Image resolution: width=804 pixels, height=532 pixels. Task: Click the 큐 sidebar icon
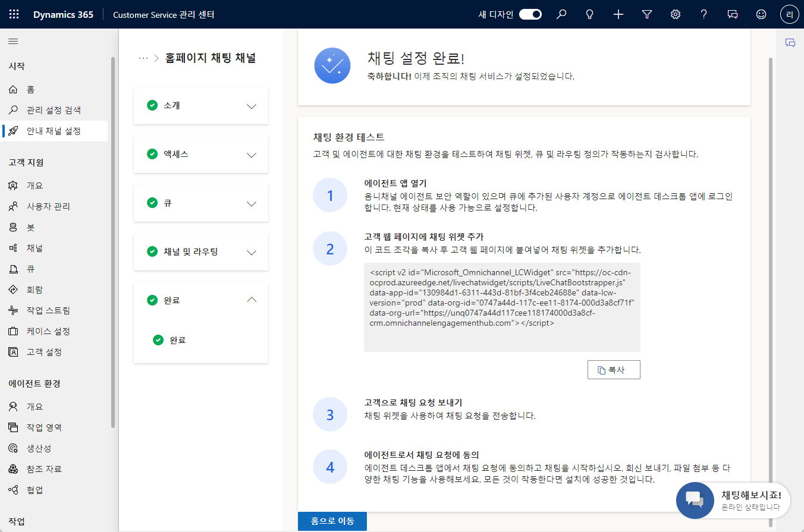coord(13,269)
